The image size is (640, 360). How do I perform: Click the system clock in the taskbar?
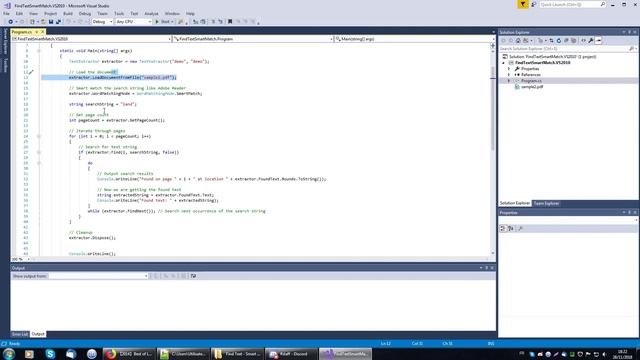click(x=623, y=354)
